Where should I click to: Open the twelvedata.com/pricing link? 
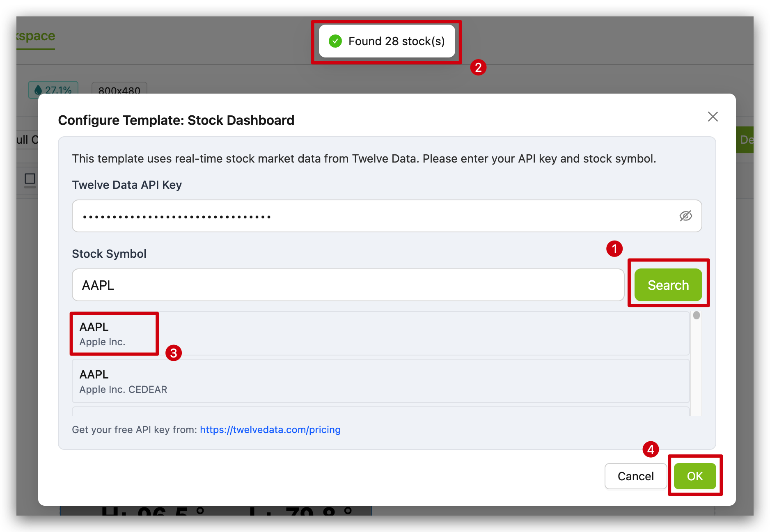[270, 430]
